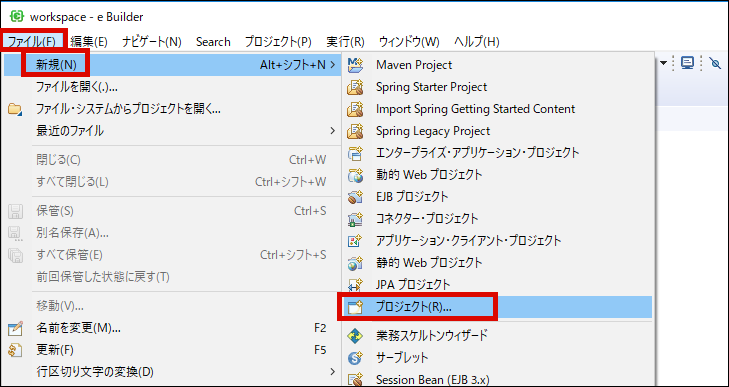Open the 編集(E) menu

click(89, 42)
